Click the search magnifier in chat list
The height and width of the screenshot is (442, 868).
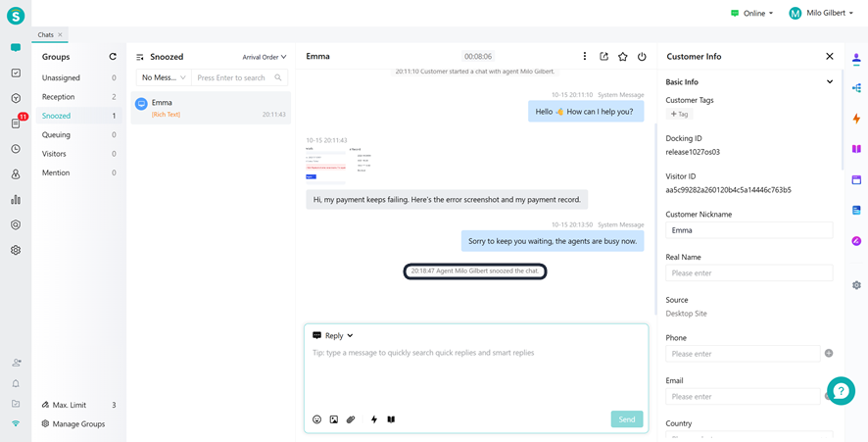tap(278, 77)
